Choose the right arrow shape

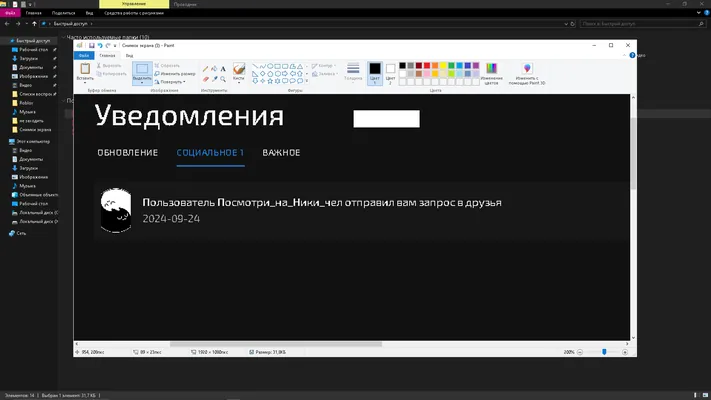pyautogui.click(x=285, y=73)
